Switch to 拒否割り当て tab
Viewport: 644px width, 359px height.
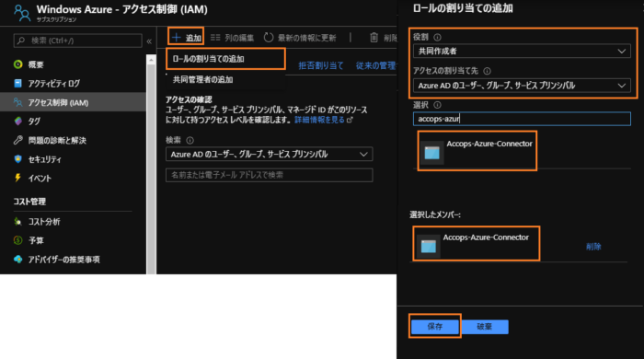(321, 65)
